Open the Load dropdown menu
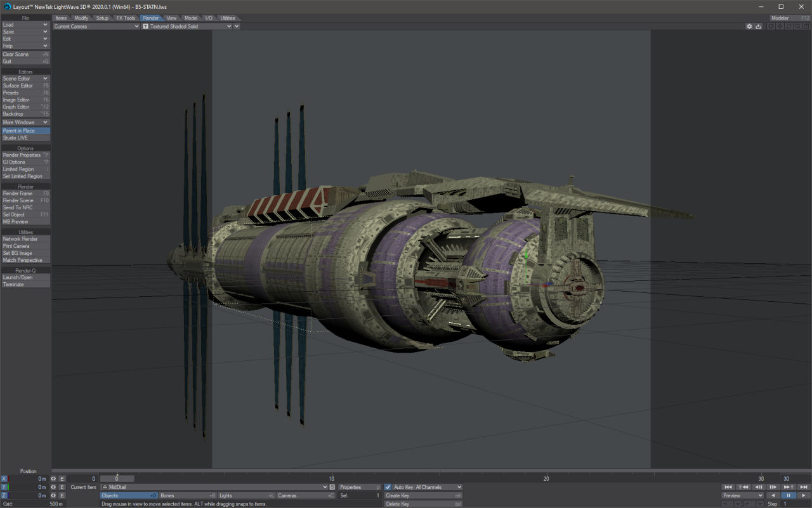Screen dimensions: 812x508 point(25,25)
